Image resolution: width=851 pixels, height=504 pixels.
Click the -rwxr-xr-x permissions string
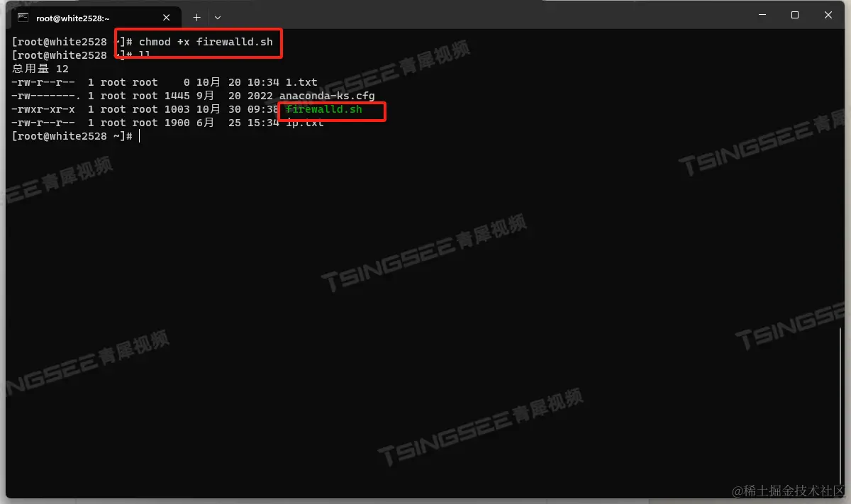(43, 109)
